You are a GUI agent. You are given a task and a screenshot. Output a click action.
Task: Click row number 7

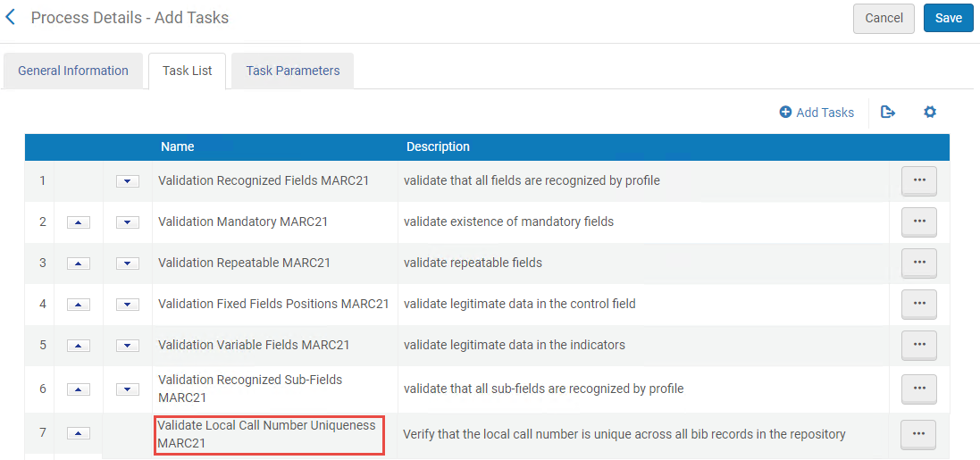point(43,432)
